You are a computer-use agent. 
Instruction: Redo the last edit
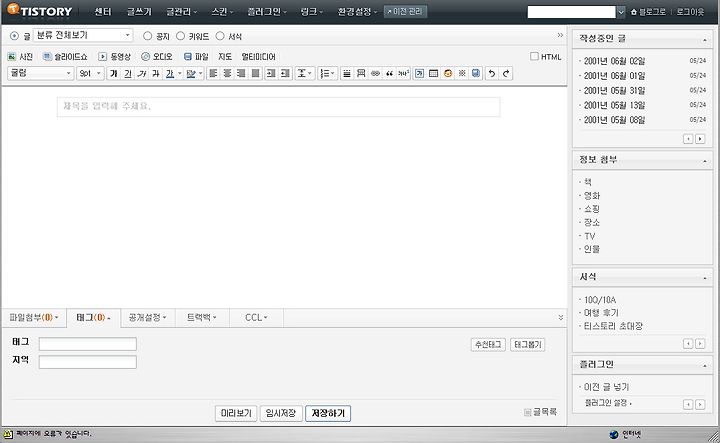point(506,73)
